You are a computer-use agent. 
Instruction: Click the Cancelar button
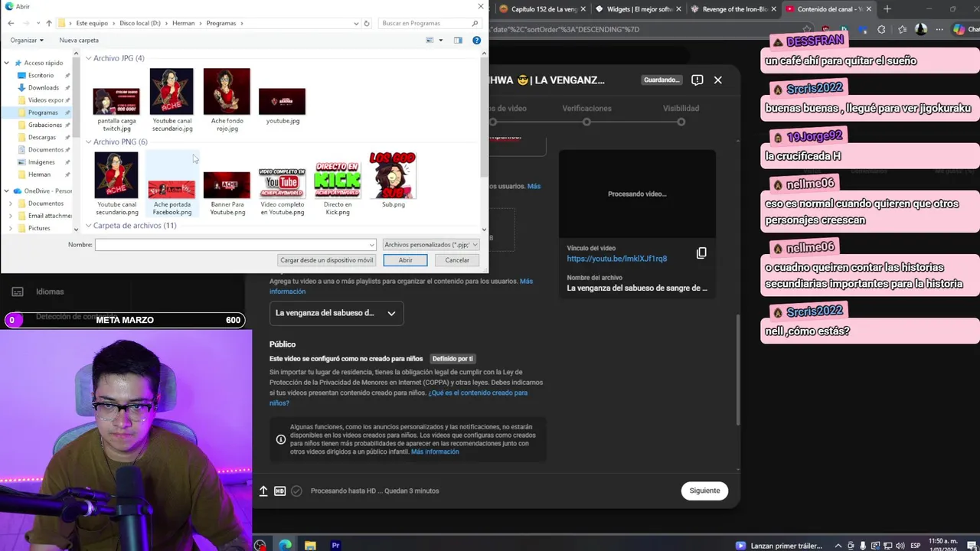457,260
